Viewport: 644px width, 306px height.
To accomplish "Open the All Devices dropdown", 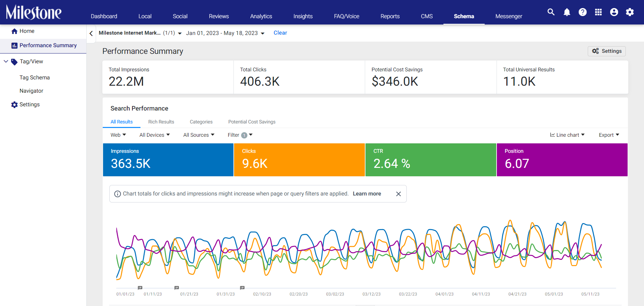I will pos(155,135).
